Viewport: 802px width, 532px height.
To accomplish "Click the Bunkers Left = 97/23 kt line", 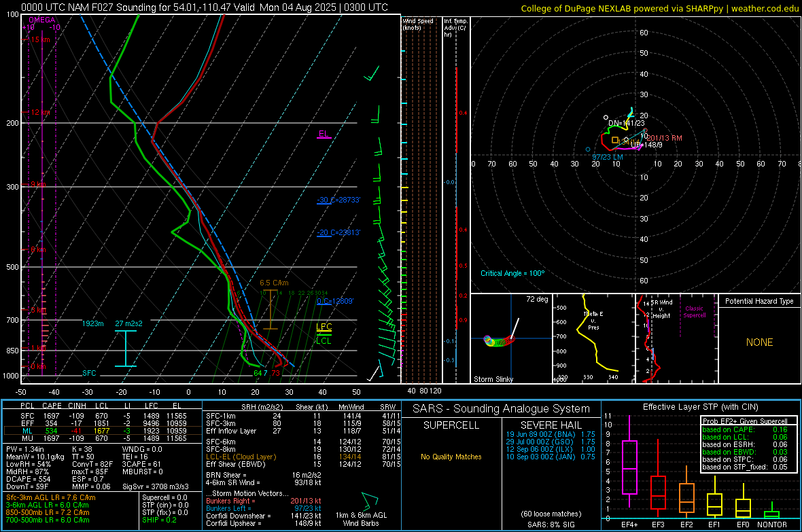I will coord(264,508).
